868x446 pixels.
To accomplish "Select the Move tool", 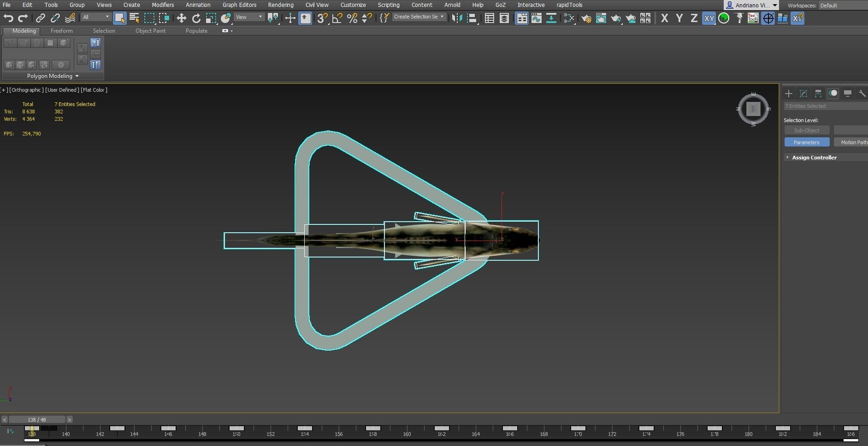I will pos(181,18).
